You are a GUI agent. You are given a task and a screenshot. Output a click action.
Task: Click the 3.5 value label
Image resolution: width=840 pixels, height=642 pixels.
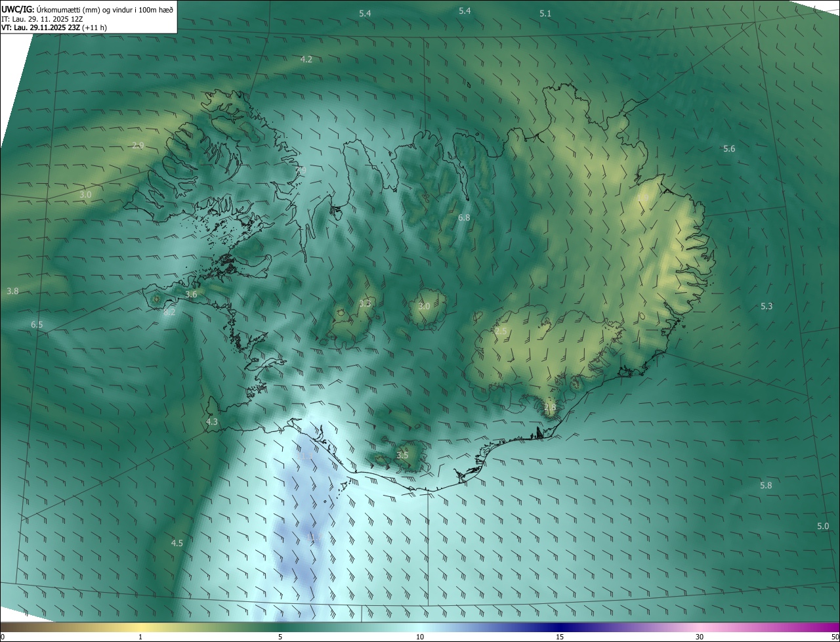[x=402, y=455]
